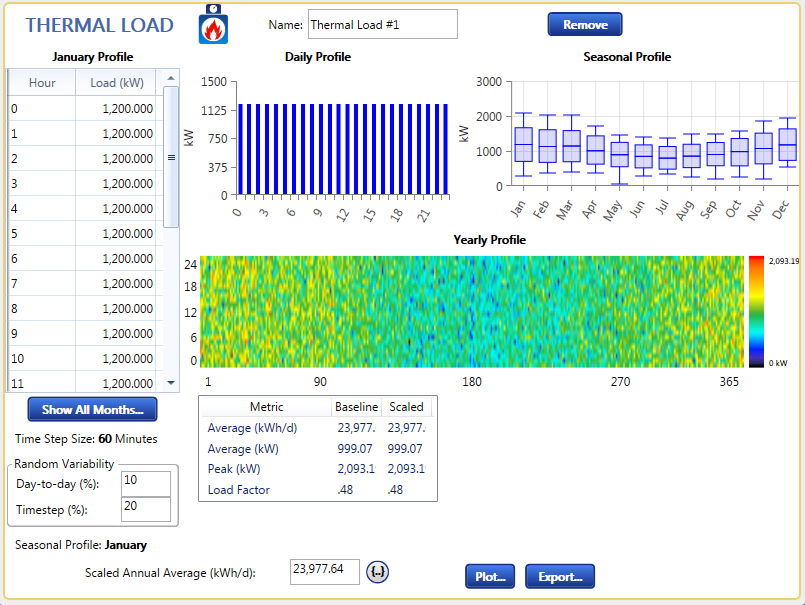805x605 pixels.
Task: Select the load value for hour 5
Action: tap(118, 234)
